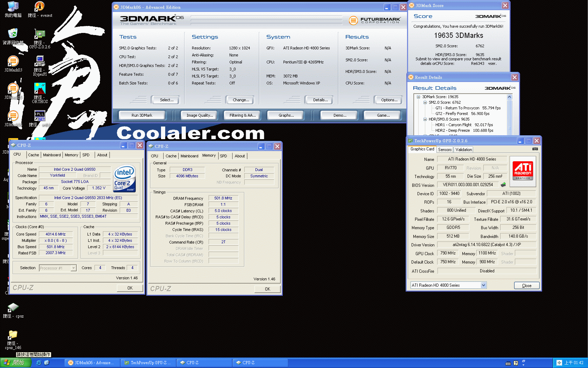Click the Close button in GPU-Z

(x=527, y=286)
